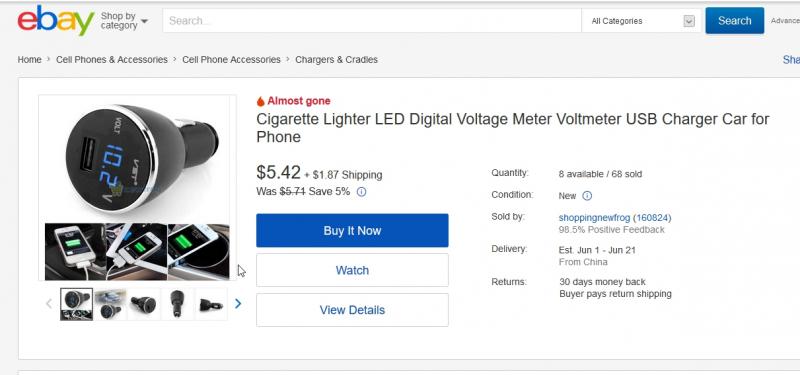Image resolution: width=800 pixels, height=375 pixels.
Task: Select the second charger thumbnail
Action: pyautogui.click(x=110, y=304)
